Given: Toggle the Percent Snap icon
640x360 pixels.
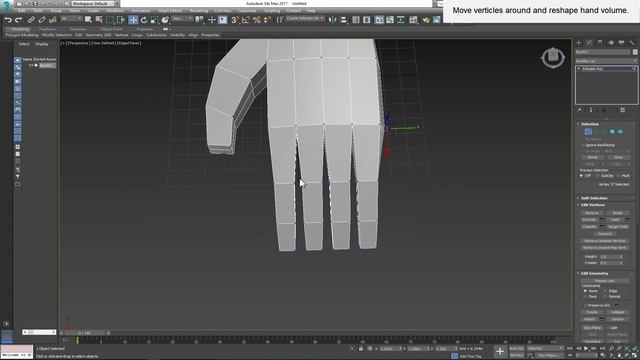Looking at the screenshot, I should click(x=257, y=20).
